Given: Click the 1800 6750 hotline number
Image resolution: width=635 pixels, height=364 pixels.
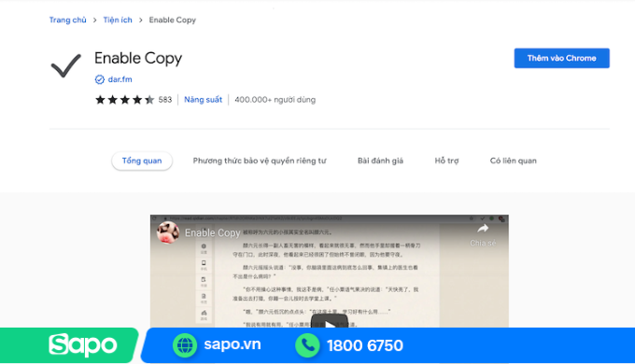Looking at the screenshot, I should [x=365, y=345].
